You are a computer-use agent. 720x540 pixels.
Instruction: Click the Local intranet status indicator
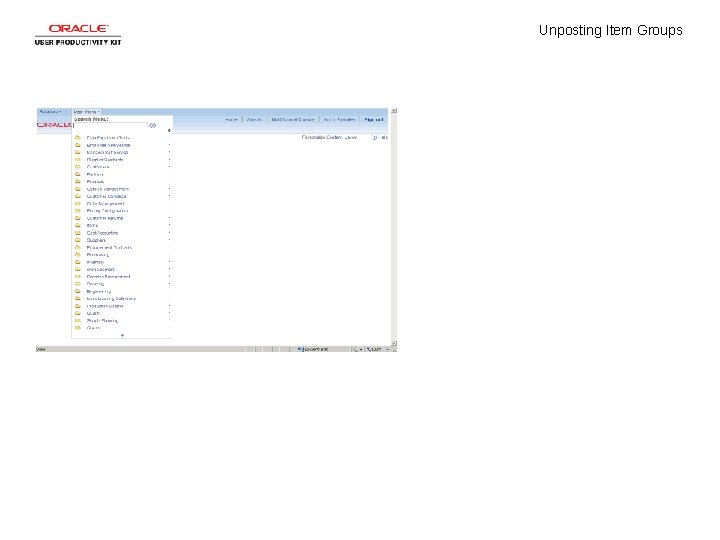[x=313, y=349]
